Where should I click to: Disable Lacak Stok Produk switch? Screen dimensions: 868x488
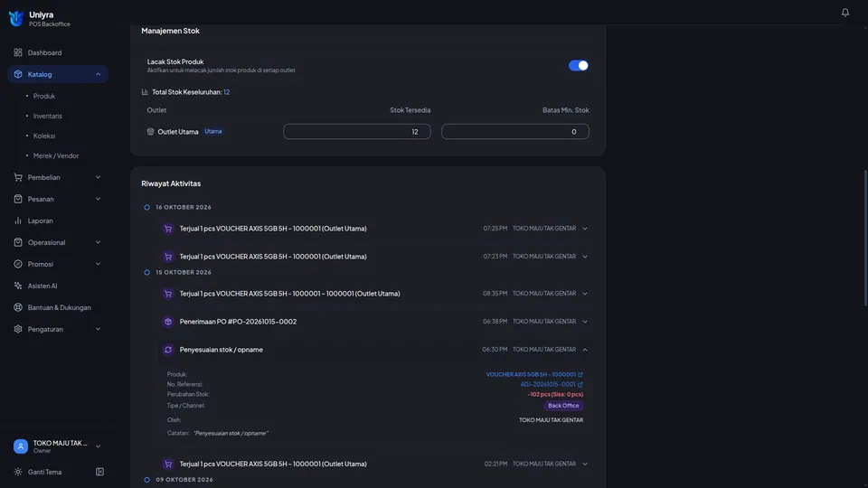578,65
